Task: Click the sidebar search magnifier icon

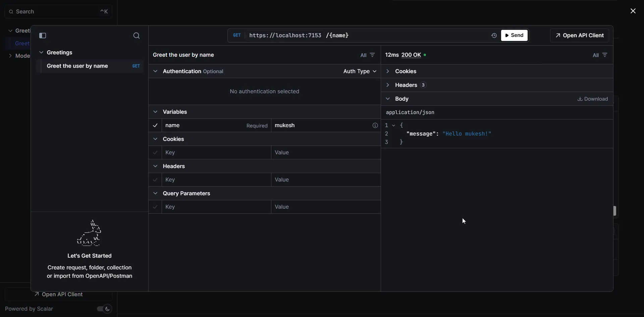Action: point(137,36)
